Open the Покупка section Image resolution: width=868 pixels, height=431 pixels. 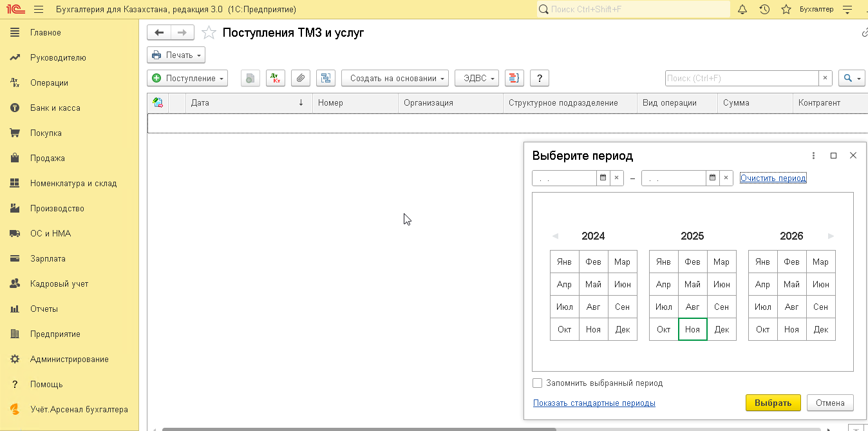click(x=70, y=133)
